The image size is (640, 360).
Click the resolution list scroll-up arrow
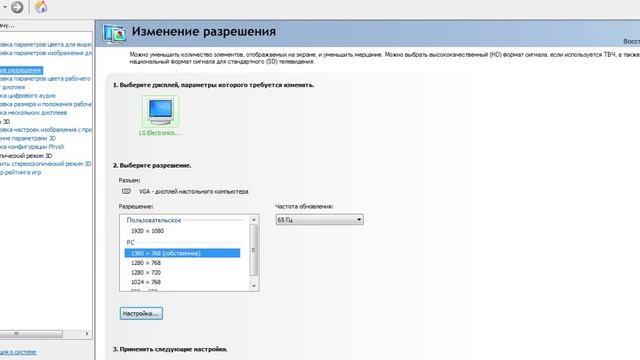(x=254, y=220)
